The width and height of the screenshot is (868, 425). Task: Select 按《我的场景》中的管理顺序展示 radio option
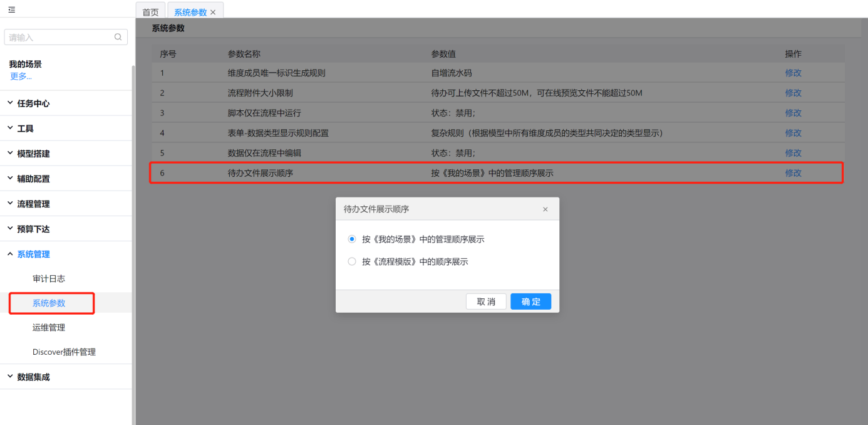pos(352,239)
